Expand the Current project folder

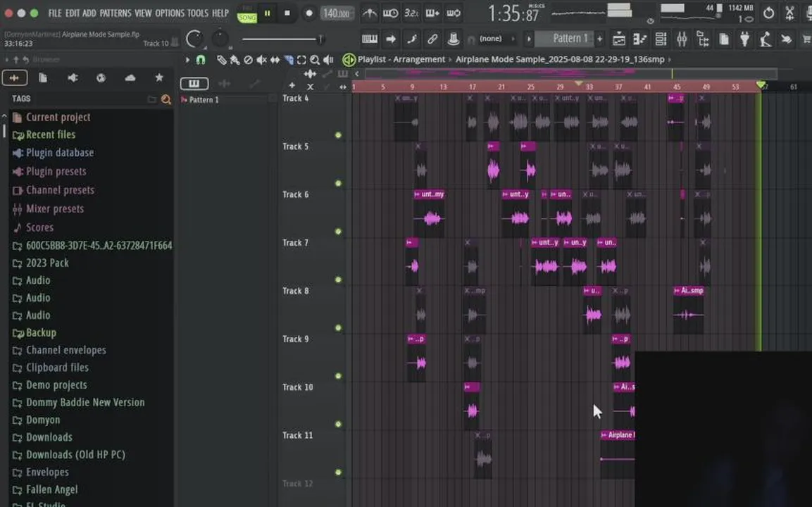tap(58, 117)
